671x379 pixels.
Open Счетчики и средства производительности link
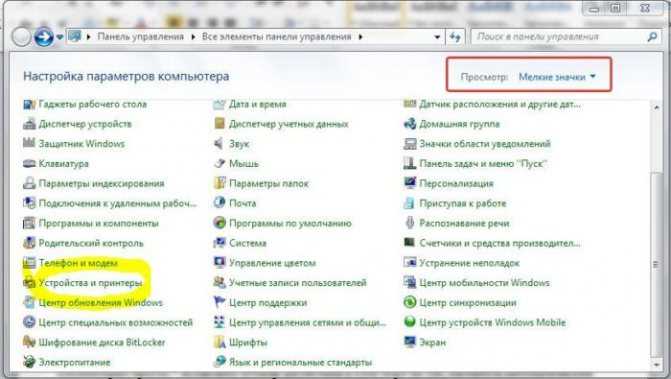500,243
